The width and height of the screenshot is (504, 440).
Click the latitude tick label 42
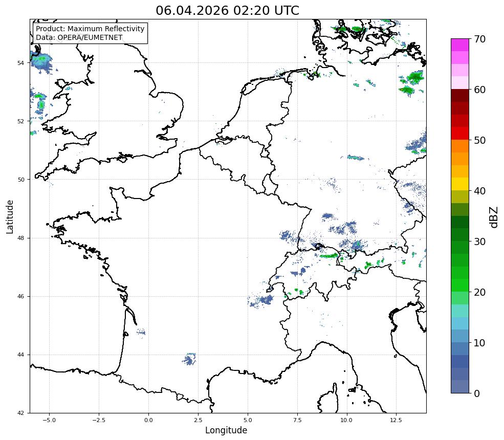click(x=20, y=413)
